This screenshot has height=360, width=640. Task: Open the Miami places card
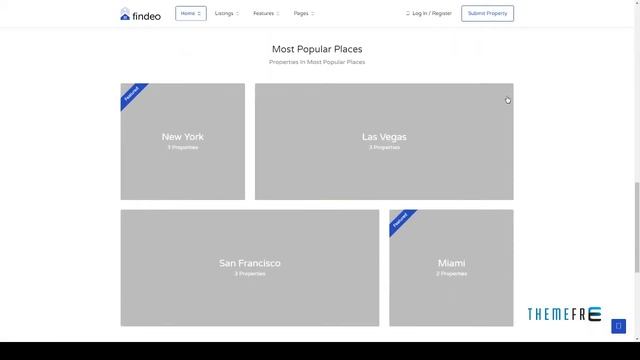(x=451, y=268)
